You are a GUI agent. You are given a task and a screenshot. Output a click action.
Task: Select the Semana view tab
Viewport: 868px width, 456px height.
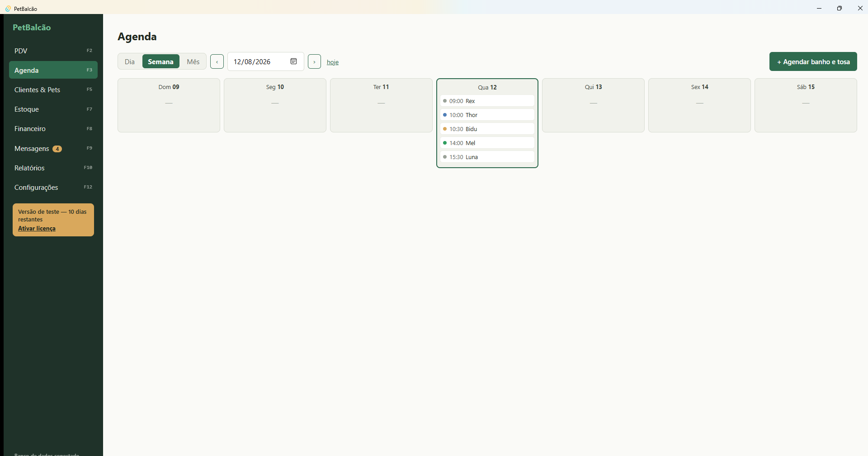click(x=160, y=61)
